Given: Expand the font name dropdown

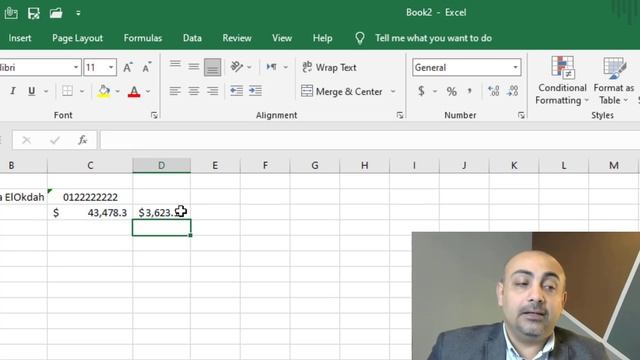Looking at the screenshot, I should click(76, 67).
